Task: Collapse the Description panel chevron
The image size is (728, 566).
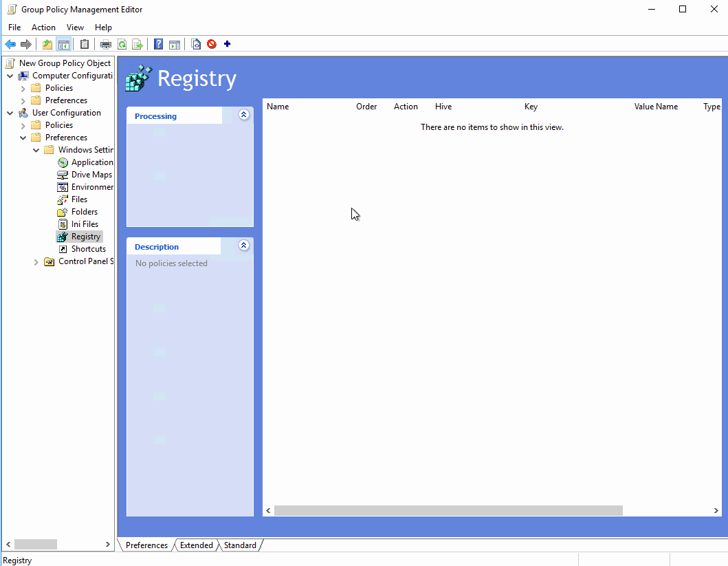Action: click(243, 245)
